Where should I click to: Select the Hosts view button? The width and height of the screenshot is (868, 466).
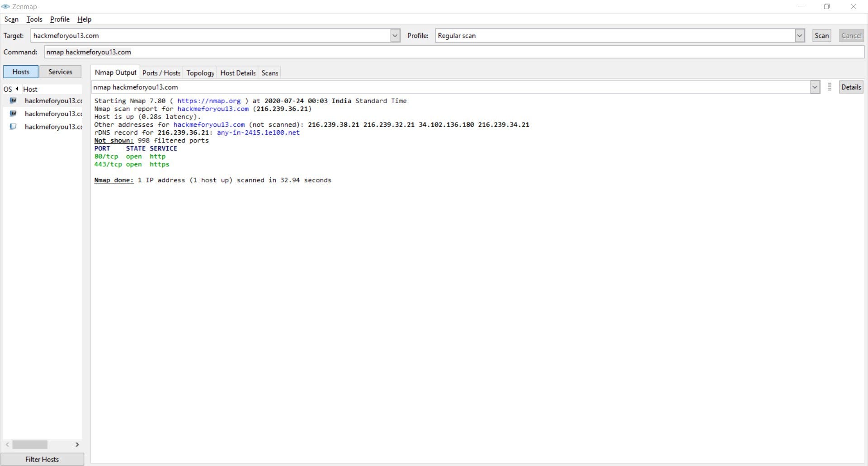[21, 71]
